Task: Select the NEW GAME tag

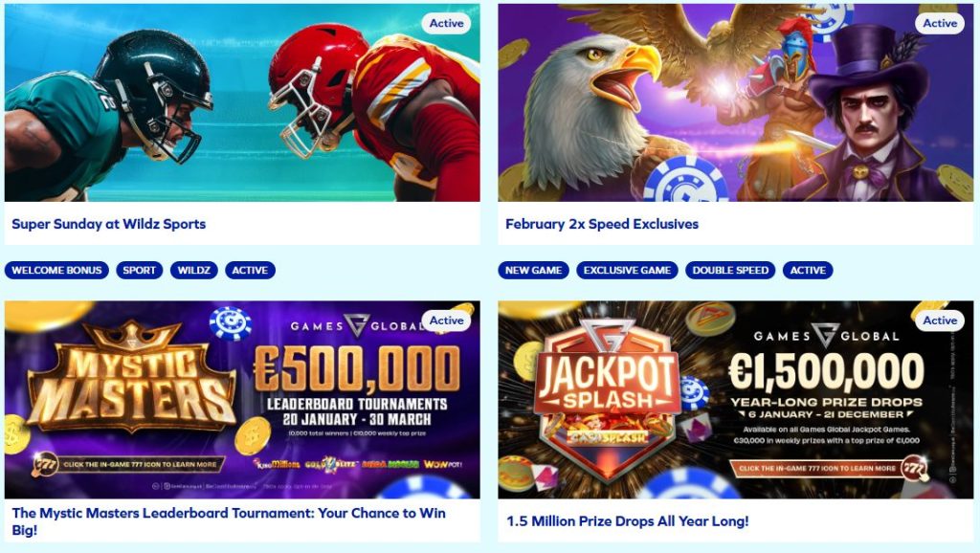Action: pos(534,270)
